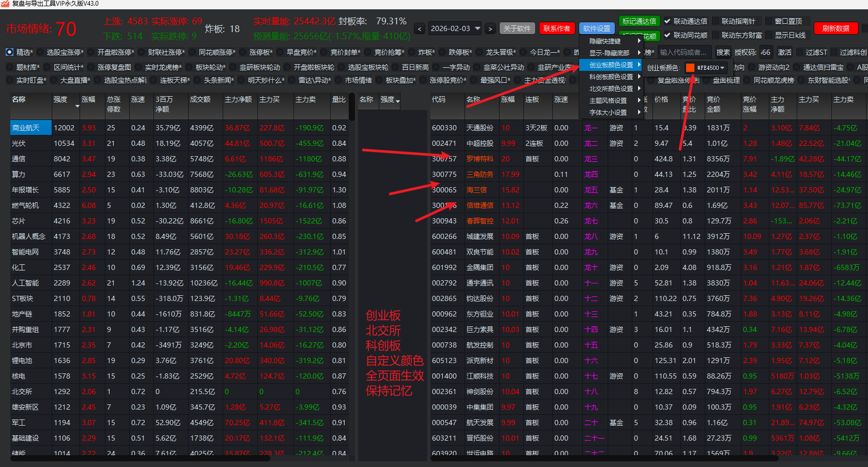Screen dimensions: 868x467
Task: Click sort arrow on middle panel 强度 column
Action: click(x=397, y=101)
